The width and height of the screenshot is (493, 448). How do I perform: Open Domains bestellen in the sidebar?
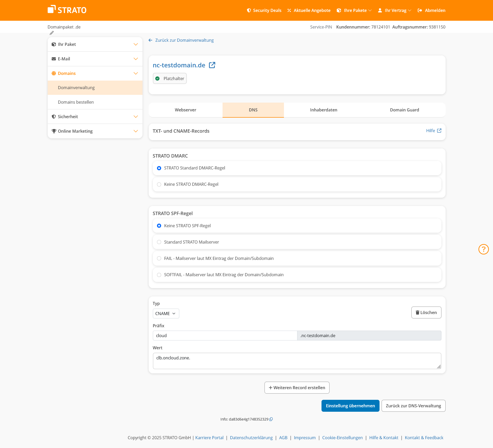pyautogui.click(x=95, y=102)
